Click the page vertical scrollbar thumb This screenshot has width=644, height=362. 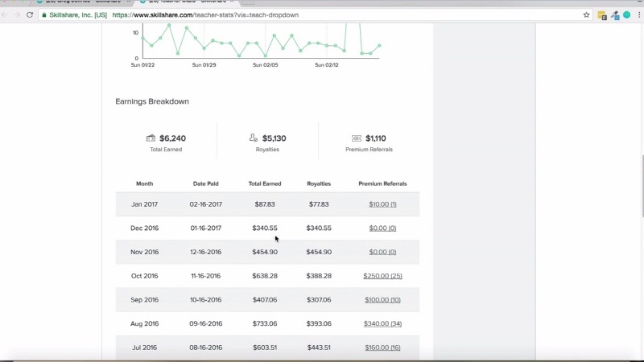pyautogui.click(x=642, y=186)
